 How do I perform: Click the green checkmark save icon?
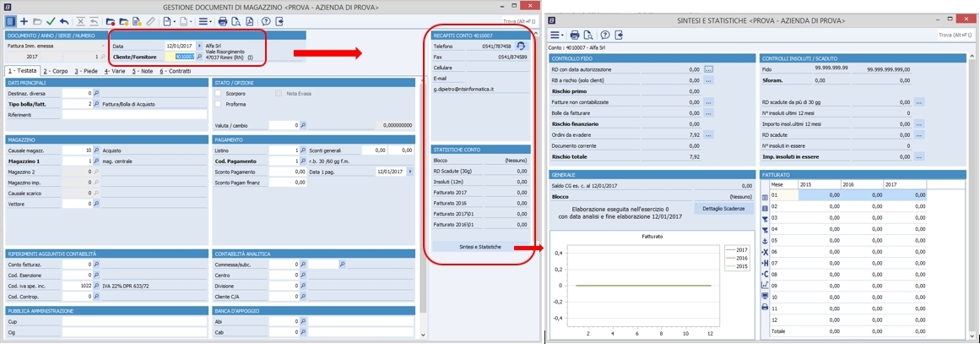[51, 21]
